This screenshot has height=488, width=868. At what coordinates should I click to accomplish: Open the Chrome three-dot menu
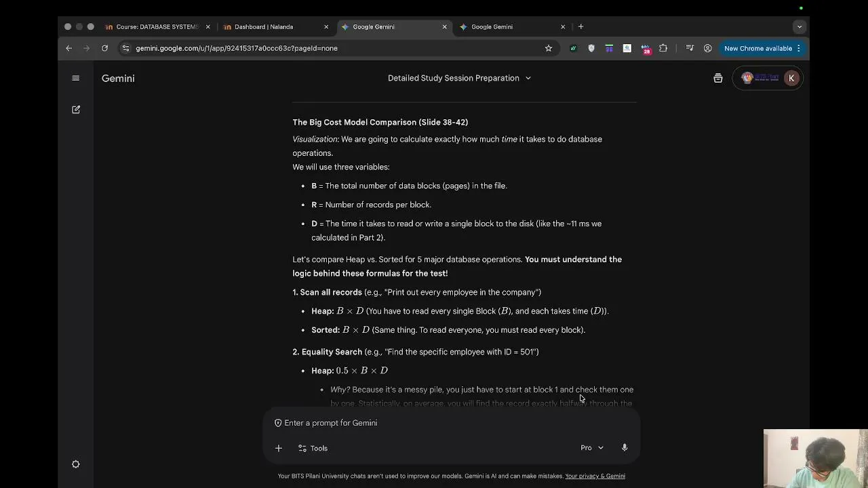tap(799, 48)
